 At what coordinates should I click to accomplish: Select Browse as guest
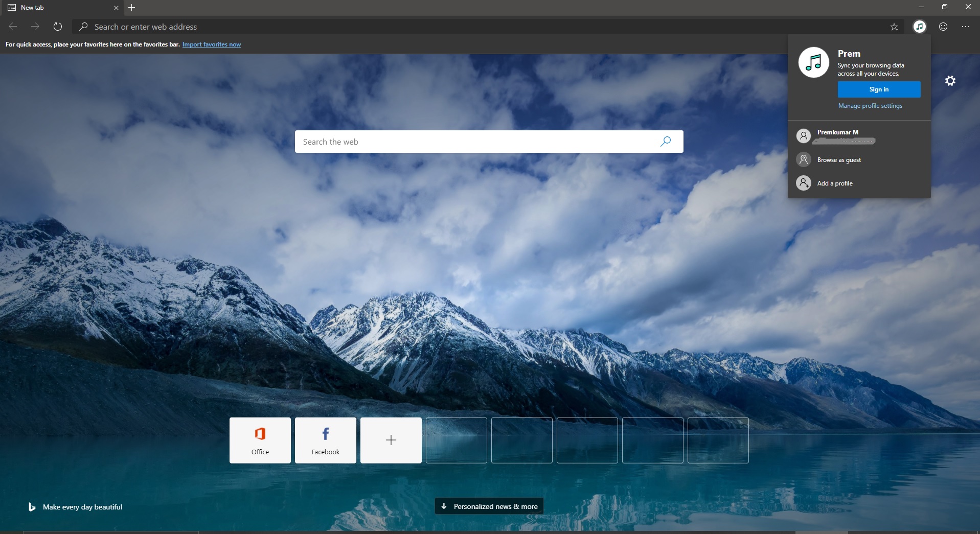(838, 160)
